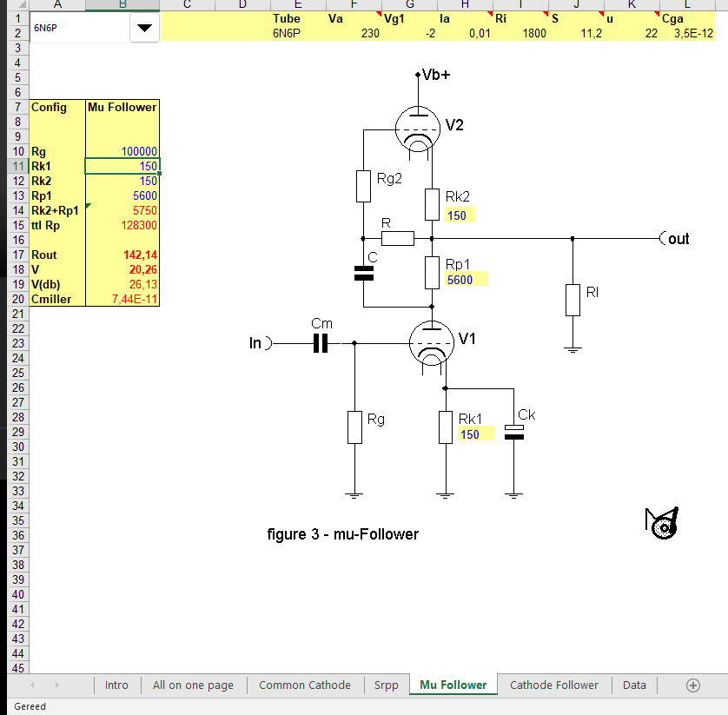Click the Config label cell
Image resolution: width=728 pixels, height=715 pixels.
57,107
